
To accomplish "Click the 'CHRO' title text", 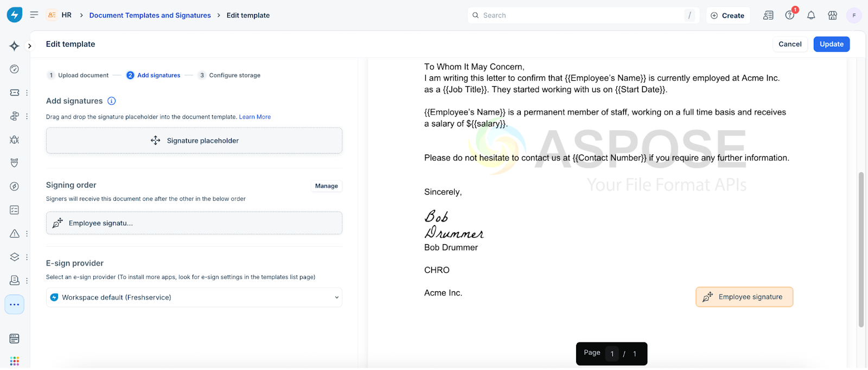I will [437, 270].
